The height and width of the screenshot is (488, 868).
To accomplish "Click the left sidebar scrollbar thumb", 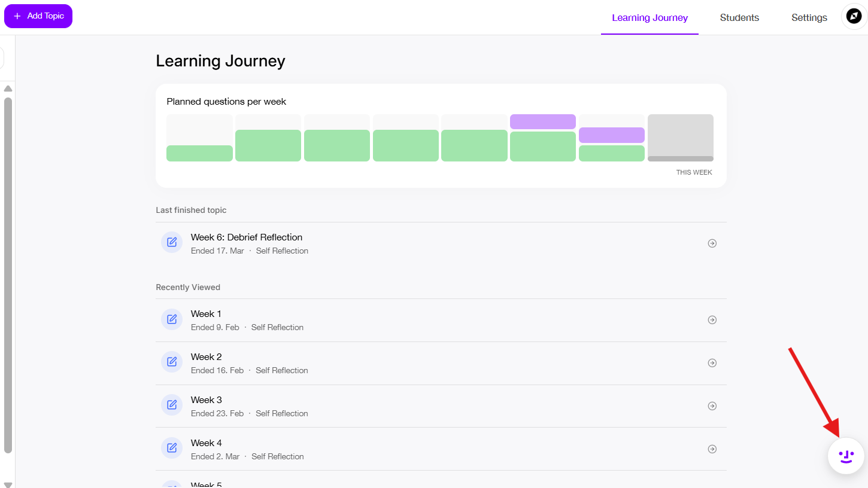I will [x=8, y=275].
